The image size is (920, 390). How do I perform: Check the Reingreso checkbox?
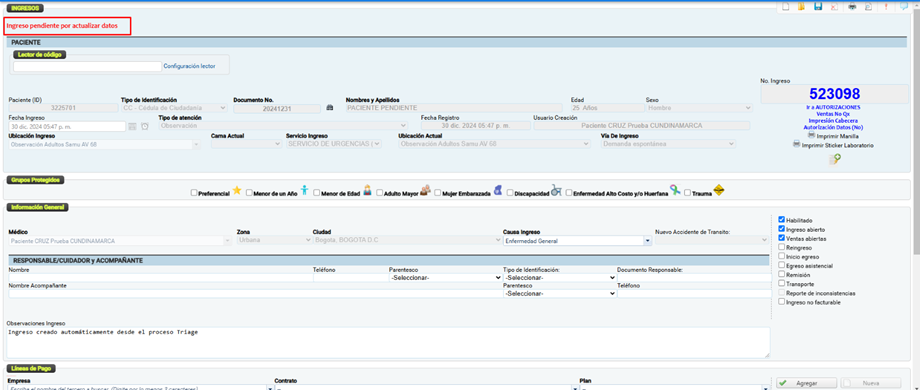coord(782,247)
